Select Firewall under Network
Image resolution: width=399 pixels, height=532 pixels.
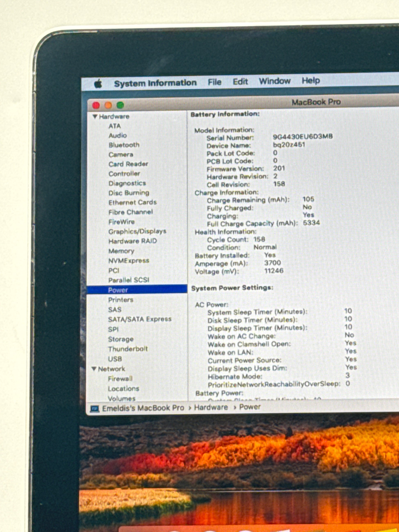(120, 379)
